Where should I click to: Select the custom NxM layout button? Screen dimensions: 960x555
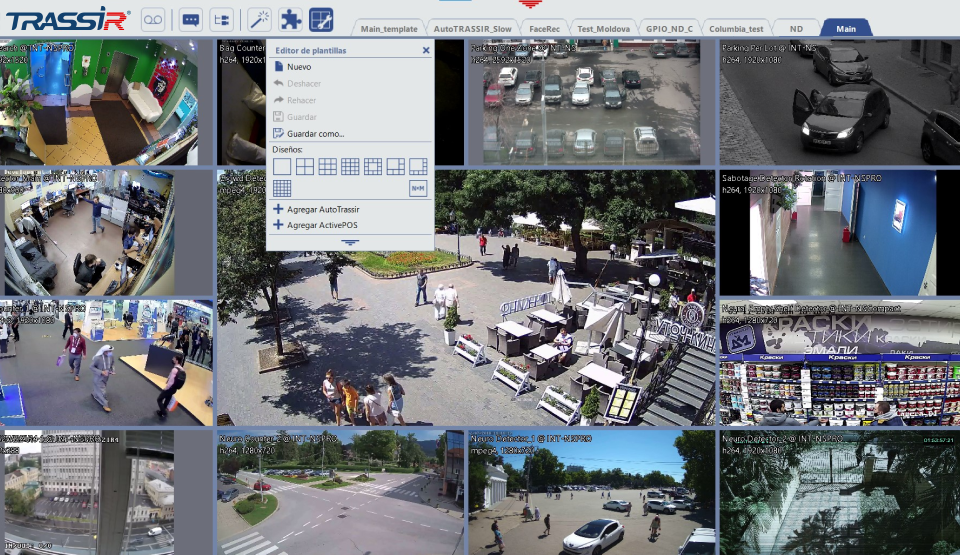point(418,188)
